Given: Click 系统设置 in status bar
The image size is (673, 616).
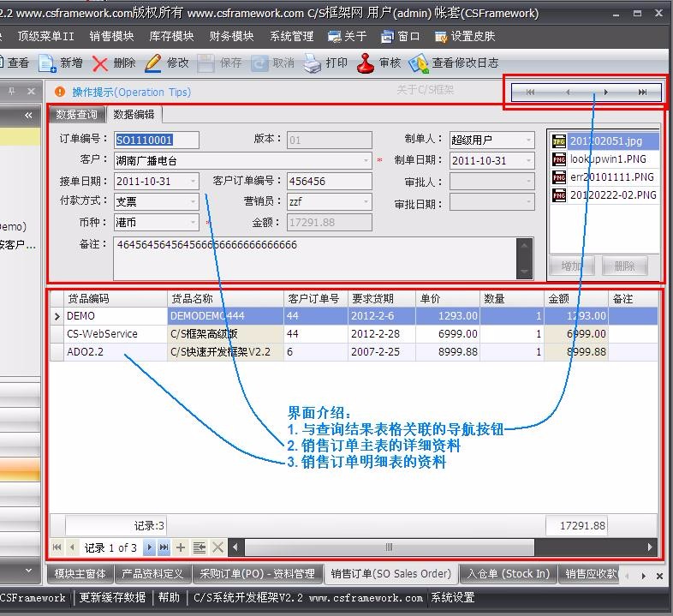Looking at the screenshot, I should [x=452, y=597].
